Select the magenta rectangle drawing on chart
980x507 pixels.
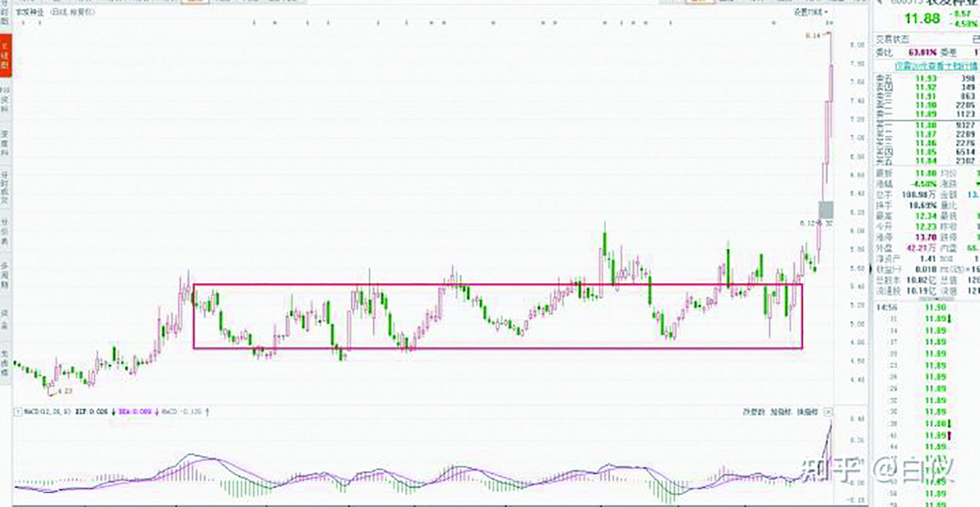point(497,285)
